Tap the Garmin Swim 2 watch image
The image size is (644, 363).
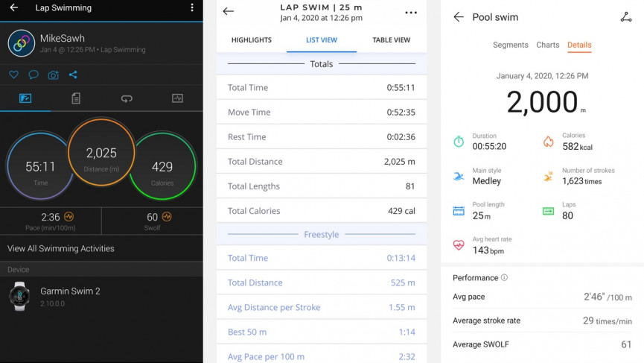tap(19, 296)
